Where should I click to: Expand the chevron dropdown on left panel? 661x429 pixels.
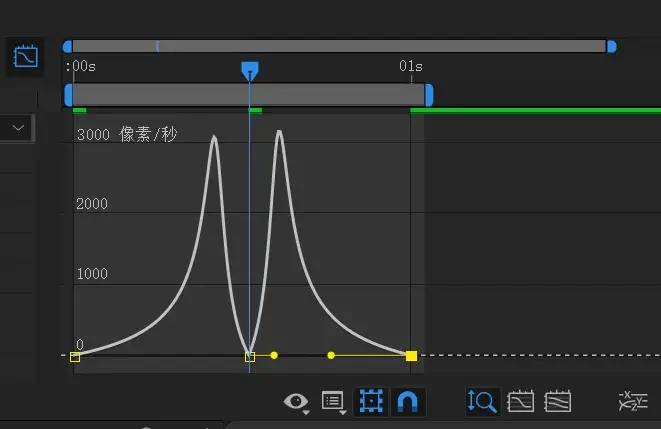[18, 128]
